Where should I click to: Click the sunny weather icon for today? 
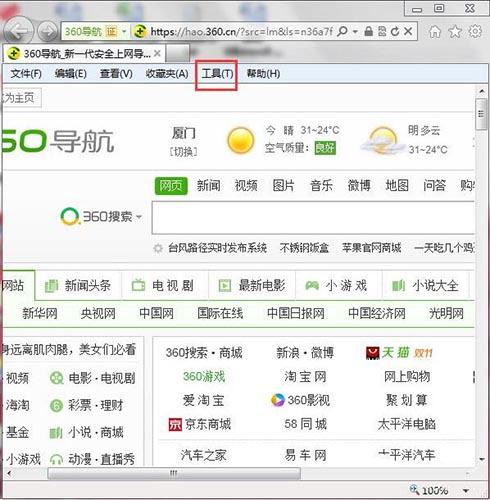pyautogui.click(x=241, y=140)
